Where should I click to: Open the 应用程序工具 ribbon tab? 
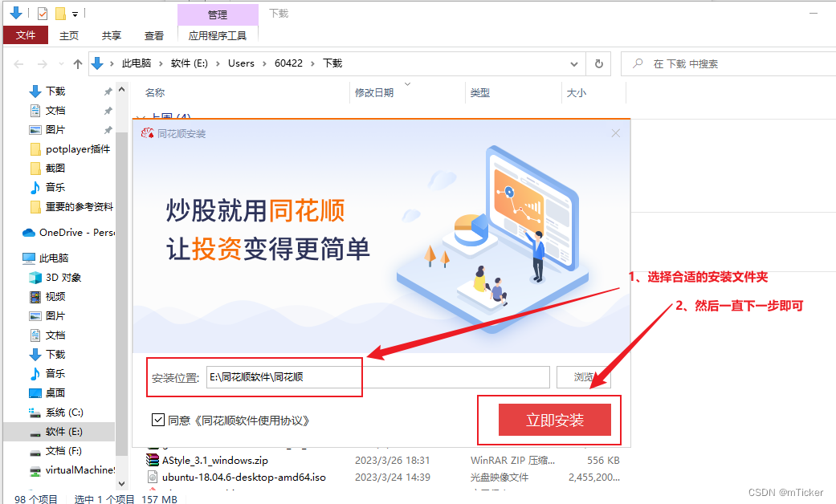point(218,35)
